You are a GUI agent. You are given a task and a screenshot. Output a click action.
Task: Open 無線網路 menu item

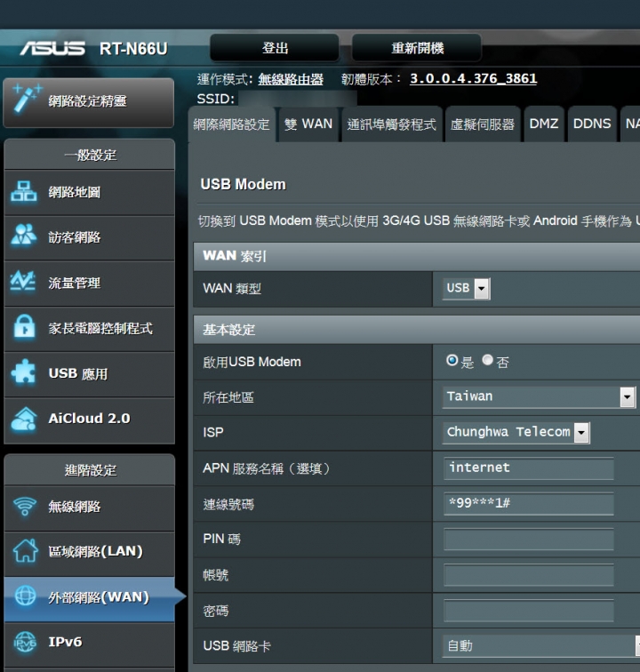89,508
